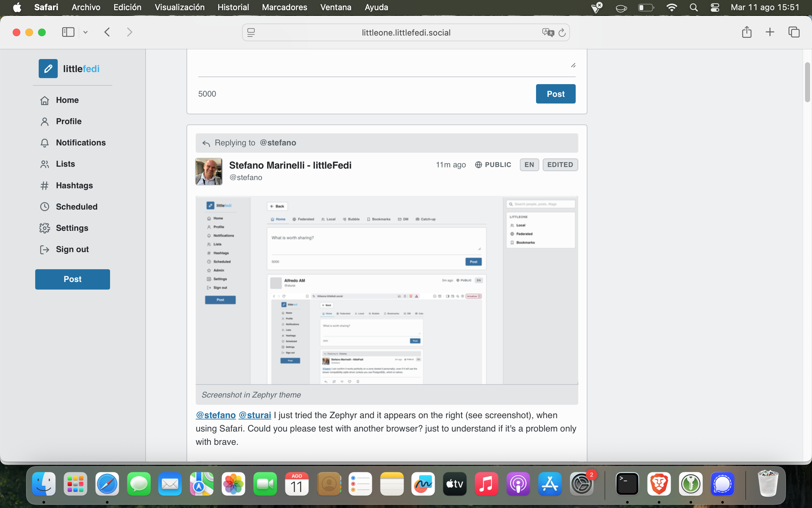Image resolution: width=812 pixels, height=508 pixels.
Task: Click the 'Screenshot in Zephyr theme' caption
Action: coord(251,395)
